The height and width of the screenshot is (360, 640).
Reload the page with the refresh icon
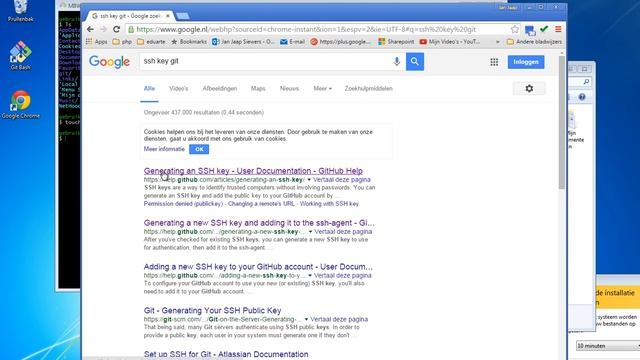pyautogui.click(x=116, y=29)
